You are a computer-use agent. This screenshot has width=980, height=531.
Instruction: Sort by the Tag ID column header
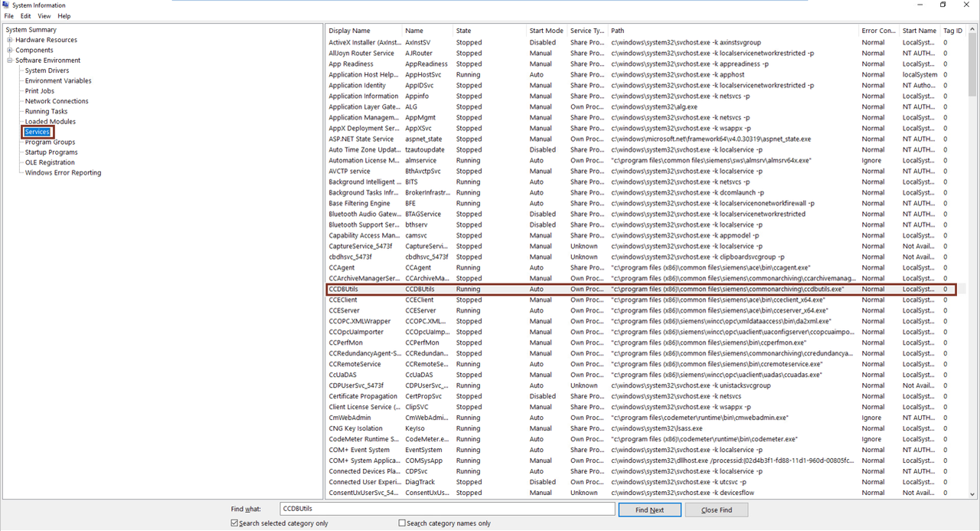953,31
